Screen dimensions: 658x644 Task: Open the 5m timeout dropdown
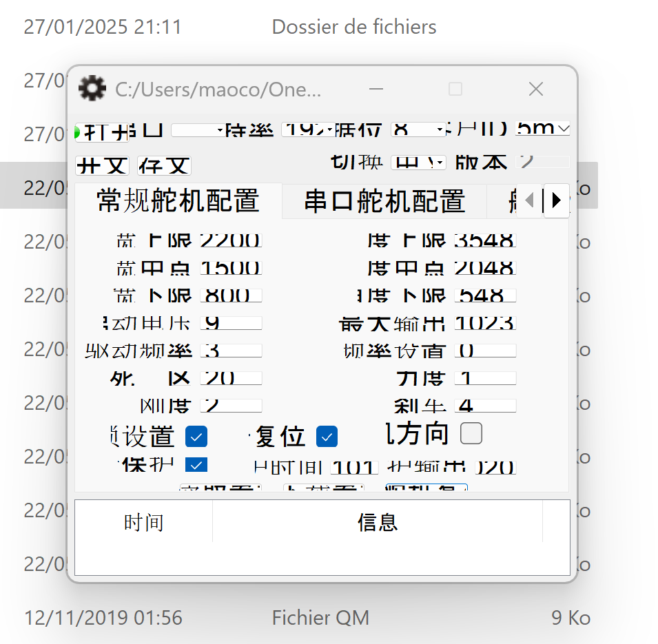[543, 129]
